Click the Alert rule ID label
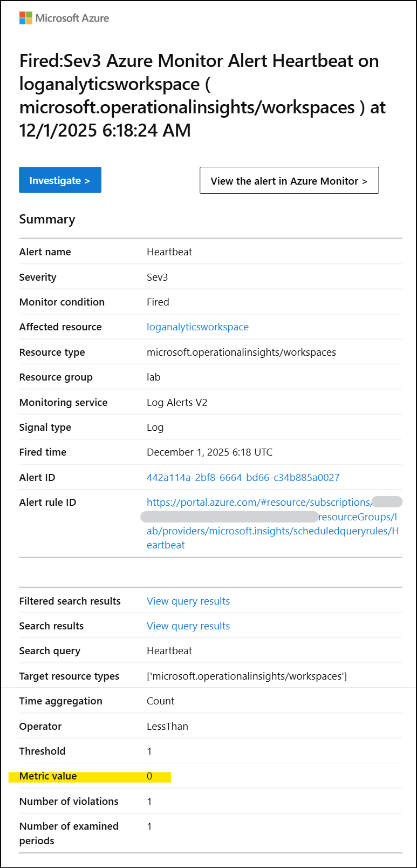Screen dimensions: 417x868 click(47, 503)
